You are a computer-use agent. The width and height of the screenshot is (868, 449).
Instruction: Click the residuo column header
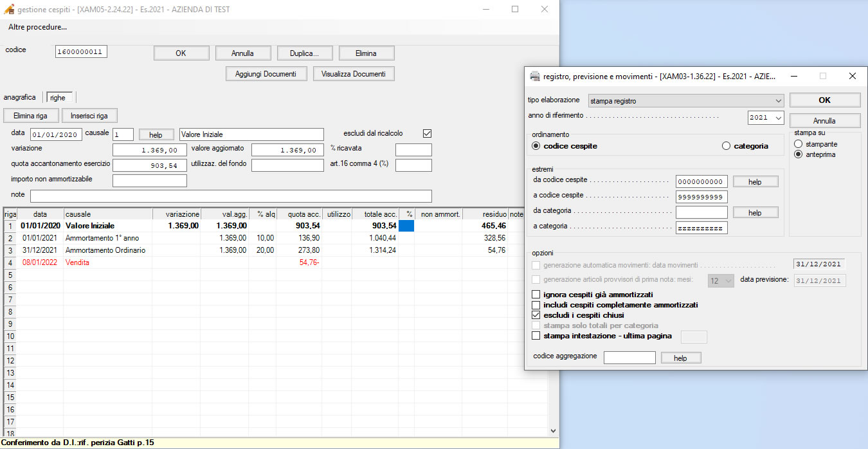(x=485, y=214)
